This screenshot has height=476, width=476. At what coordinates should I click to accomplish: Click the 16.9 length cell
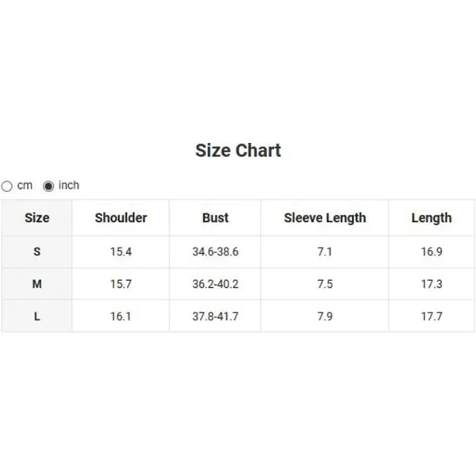pos(432,251)
